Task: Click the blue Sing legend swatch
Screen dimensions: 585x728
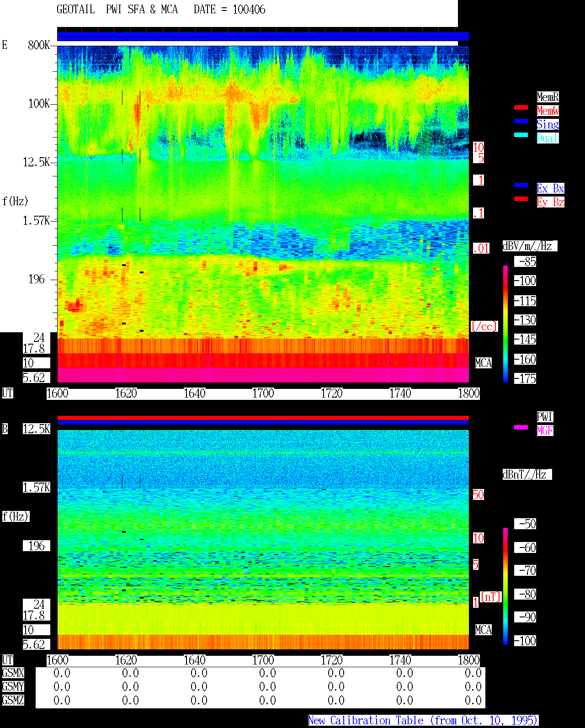Action: coord(521,121)
